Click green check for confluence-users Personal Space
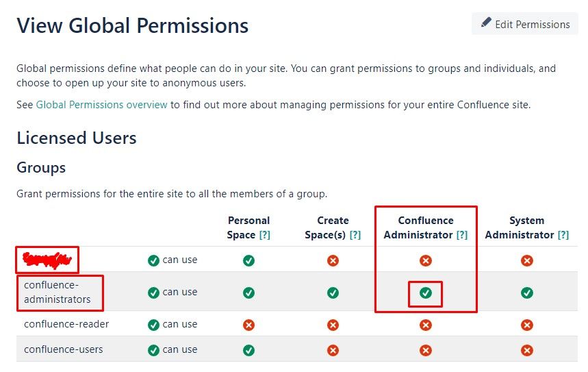 pyautogui.click(x=248, y=350)
